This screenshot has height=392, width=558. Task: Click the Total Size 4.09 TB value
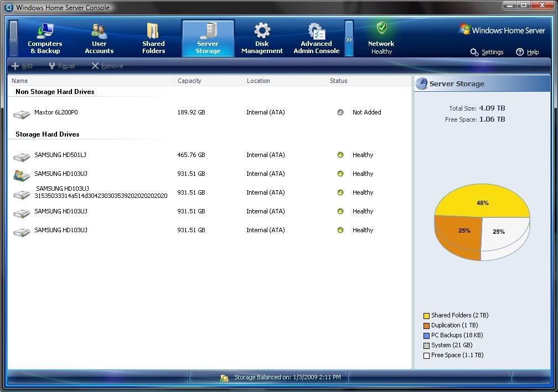[x=492, y=108]
